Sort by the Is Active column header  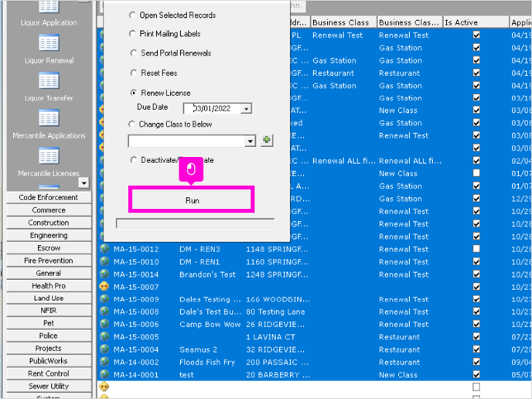tap(476, 22)
